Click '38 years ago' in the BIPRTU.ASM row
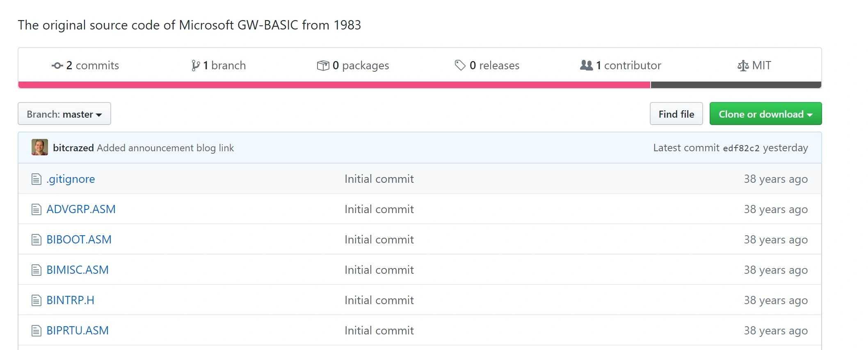The width and height of the screenshot is (868, 350). click(776, 331)
